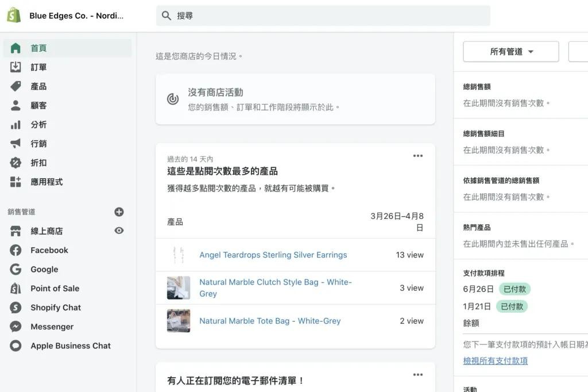
Task: Open 所有管道 channel dropdown
Action: coord(510,51)
